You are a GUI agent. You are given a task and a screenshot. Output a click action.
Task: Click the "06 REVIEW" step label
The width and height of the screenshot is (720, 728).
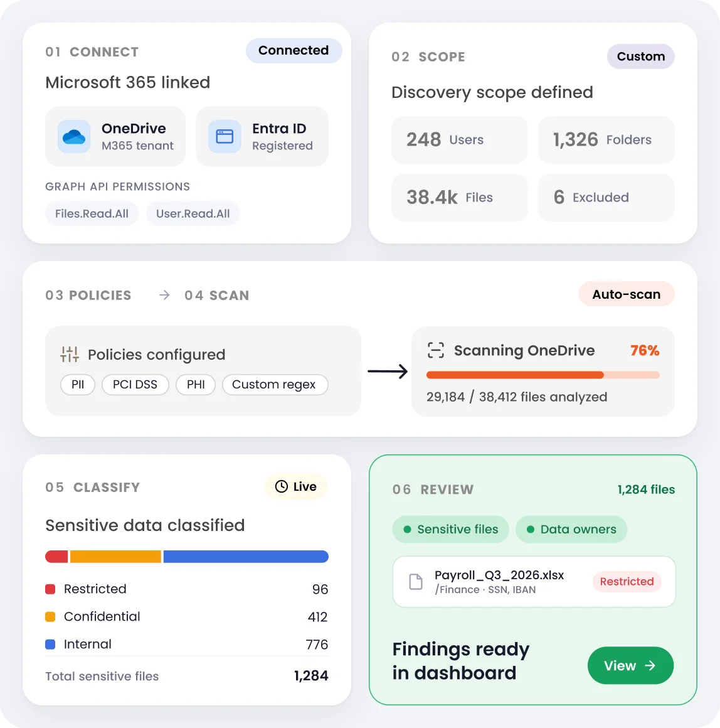point(433,490)
